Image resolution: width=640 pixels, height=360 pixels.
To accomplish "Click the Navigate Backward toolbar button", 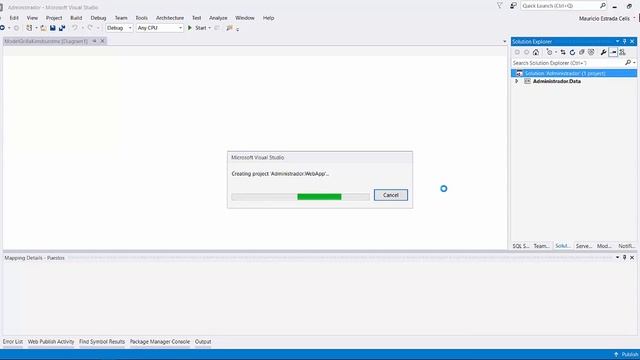I will [2, 28].
